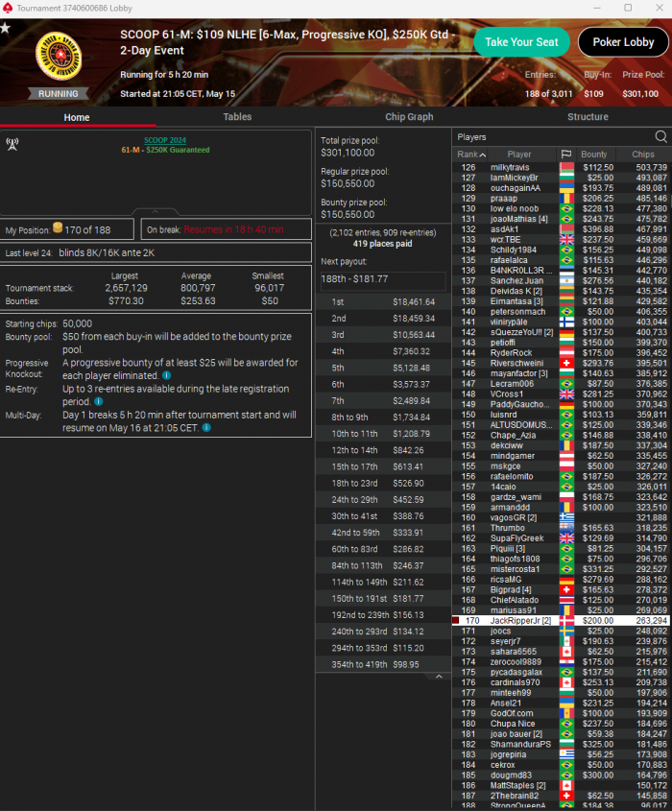Click the 8th to 9th payout row

pyautogui.click(x=383, y=417)
